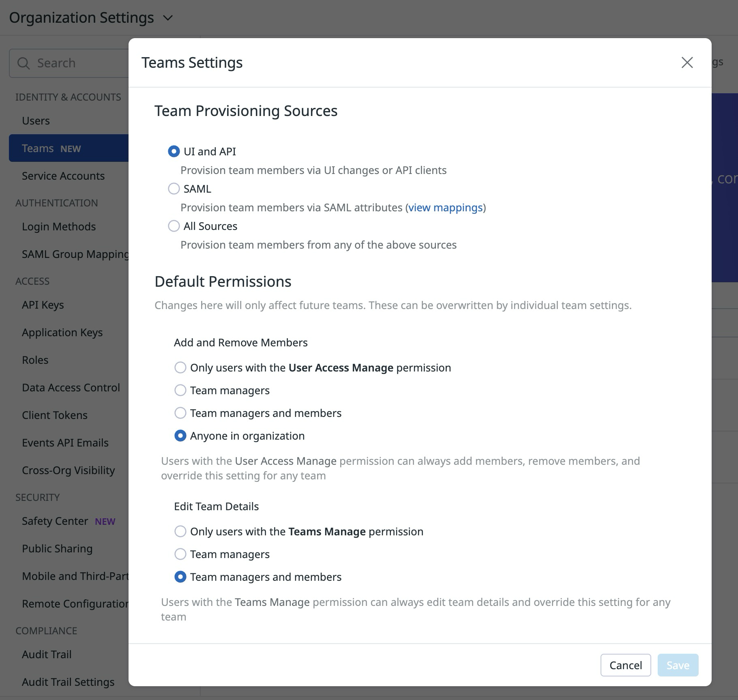Navigate to Audit Trail
This screenshot has width=738, height=700.
(46, 654)
